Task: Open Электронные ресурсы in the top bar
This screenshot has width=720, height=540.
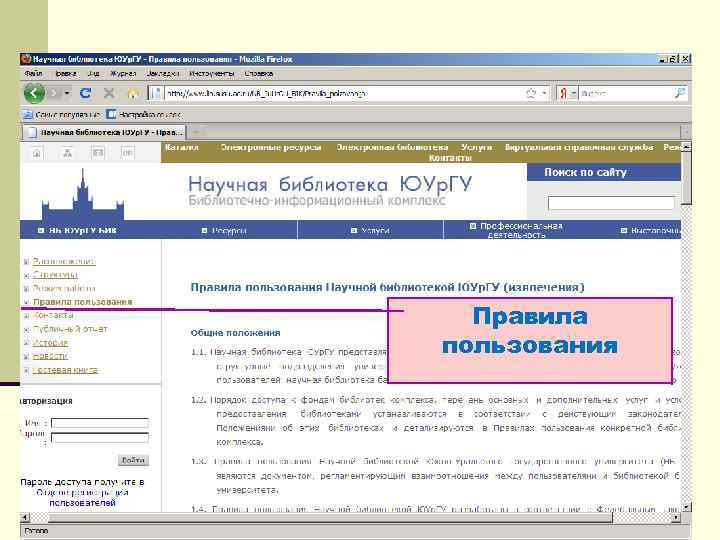Action: [x=271, y=147]
